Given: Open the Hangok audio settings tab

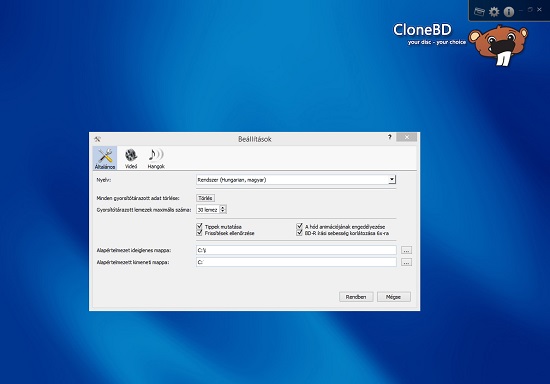Looking at the screenshot, I should pos(156,158).
